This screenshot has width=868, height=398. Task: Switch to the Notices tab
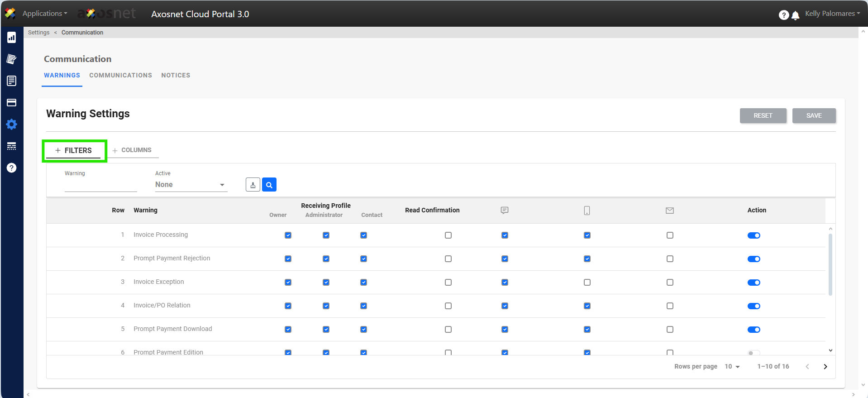pyautogui.click(x=176, y=75)
